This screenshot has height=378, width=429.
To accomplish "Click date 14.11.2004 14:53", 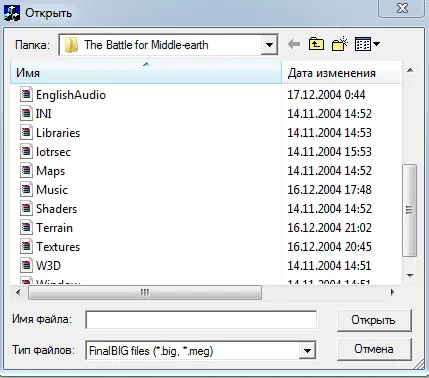I will 330,133.
